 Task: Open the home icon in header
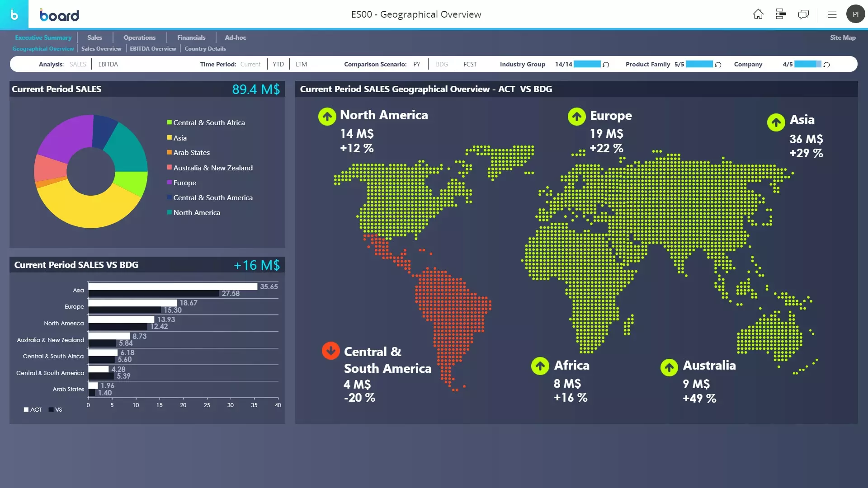point(758,14)
